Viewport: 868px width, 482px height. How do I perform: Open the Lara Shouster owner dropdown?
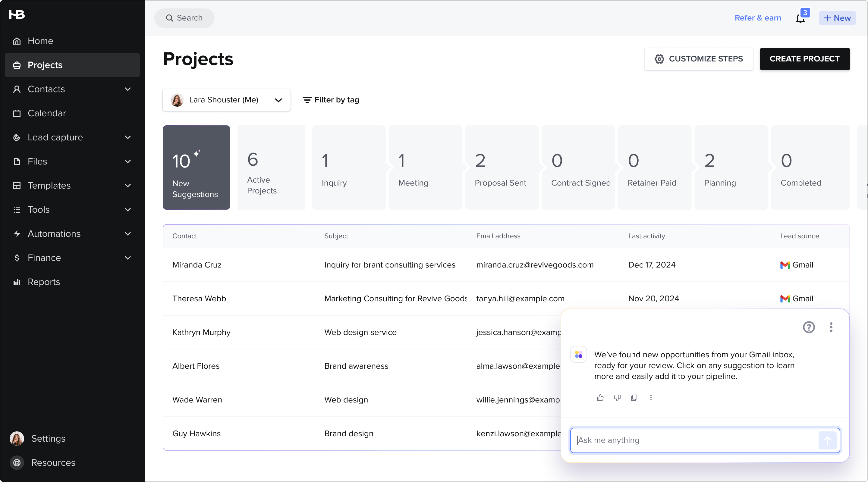(226, 100)
